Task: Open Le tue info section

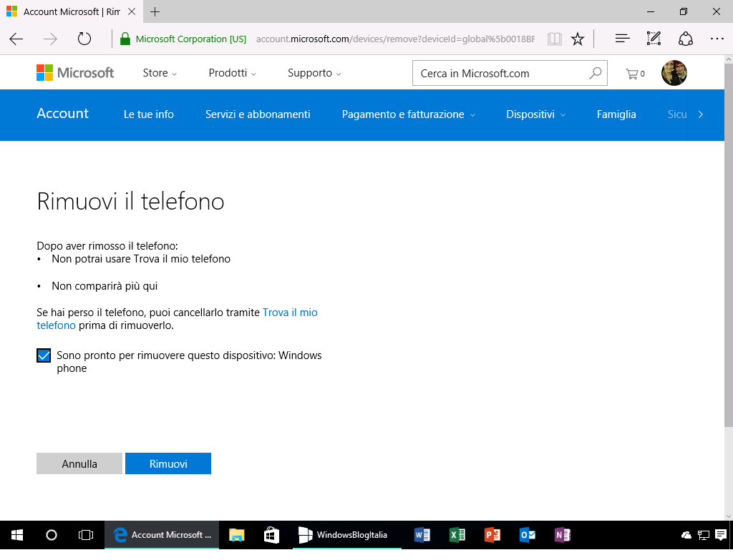Action: point(149,114)
